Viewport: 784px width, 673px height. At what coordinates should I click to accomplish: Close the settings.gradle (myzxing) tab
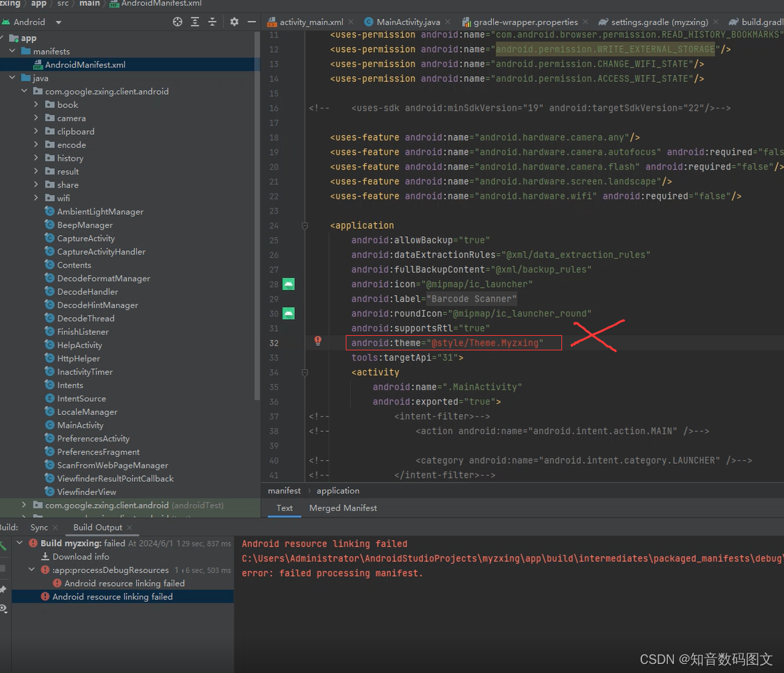714,22
